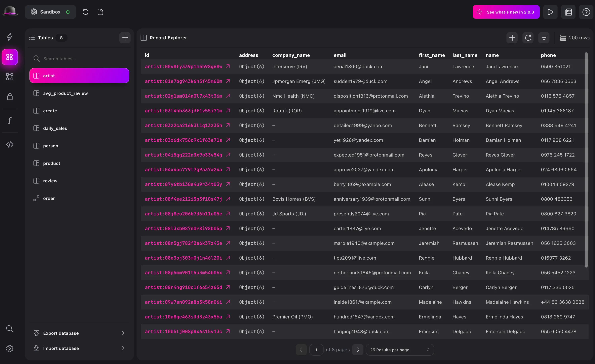Viewport: 595px width, 364px height.
Task: Click company Premier Oil (PMO) cell
Action: tap(293, 317)
